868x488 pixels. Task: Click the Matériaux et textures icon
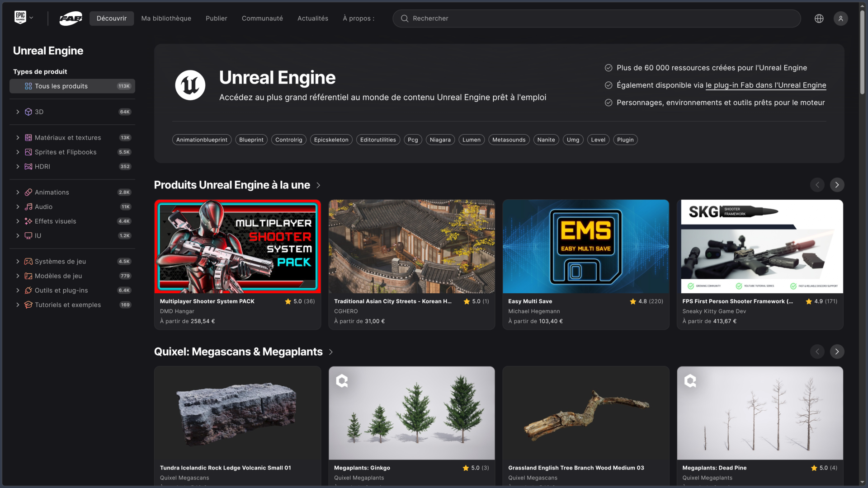28,137
